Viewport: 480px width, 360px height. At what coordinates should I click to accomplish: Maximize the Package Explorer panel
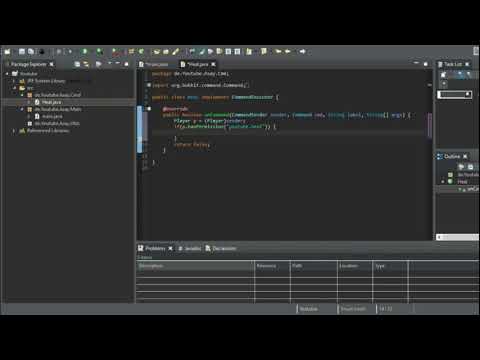pos(126,64)
